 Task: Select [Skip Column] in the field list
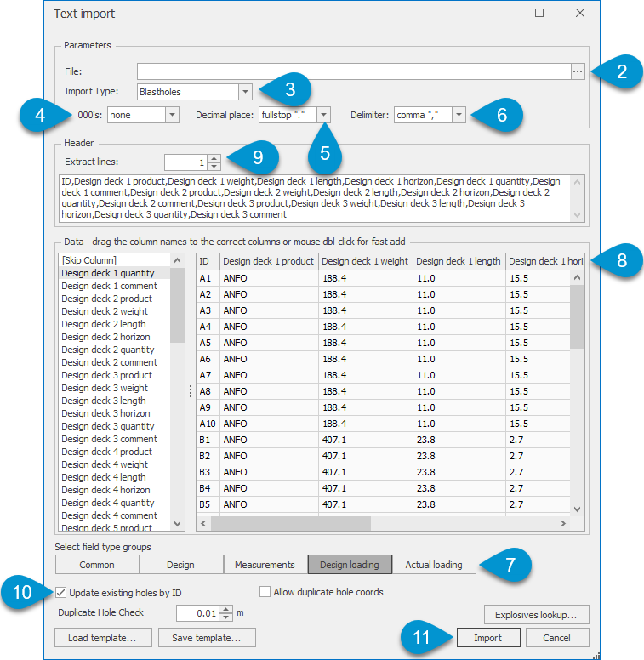(x=114, y=260)
